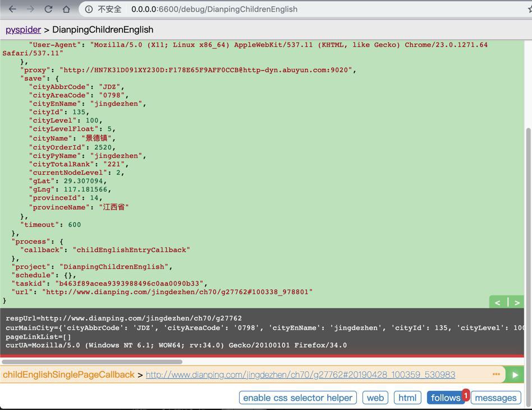This screenshot has width=532, height=410.
Task: Click the "cityTotalRank" value 221
Action: point(114,164)
